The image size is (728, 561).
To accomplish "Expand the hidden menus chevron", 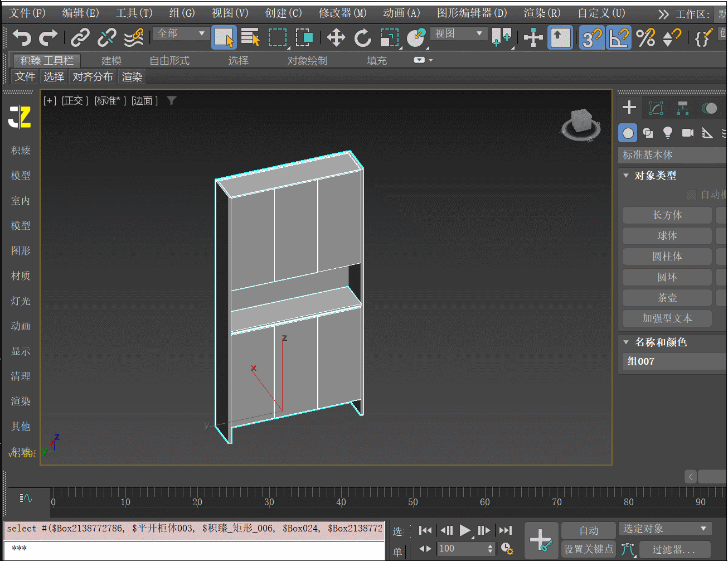I will point(663,14).
